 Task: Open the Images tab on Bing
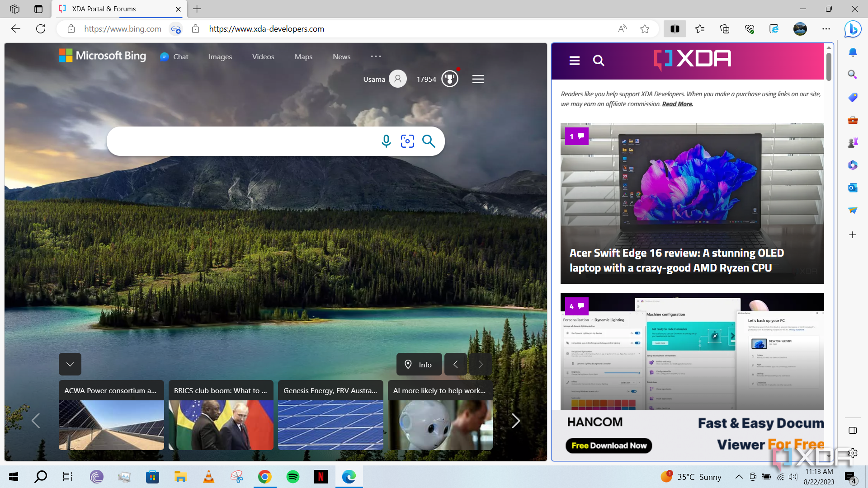pos(220,57)
